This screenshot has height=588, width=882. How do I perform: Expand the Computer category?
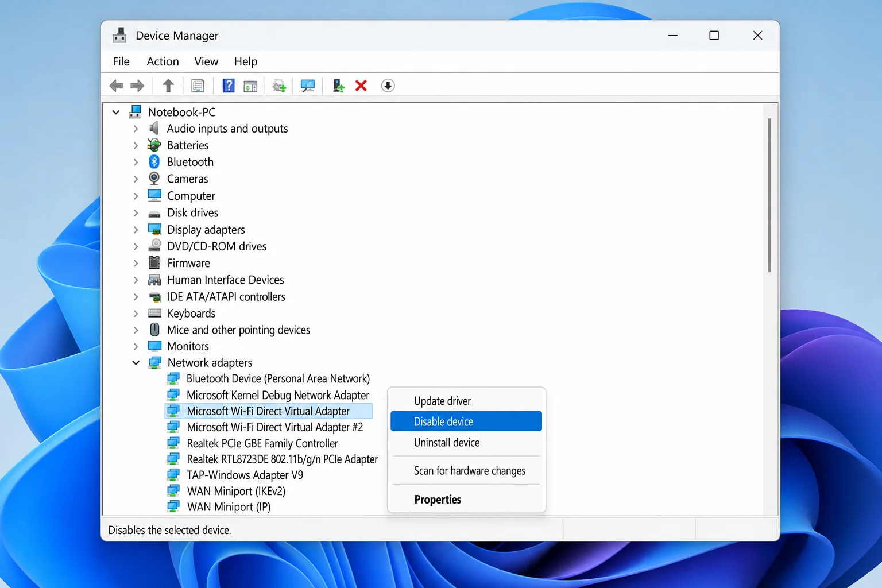(x=136, y=196)
